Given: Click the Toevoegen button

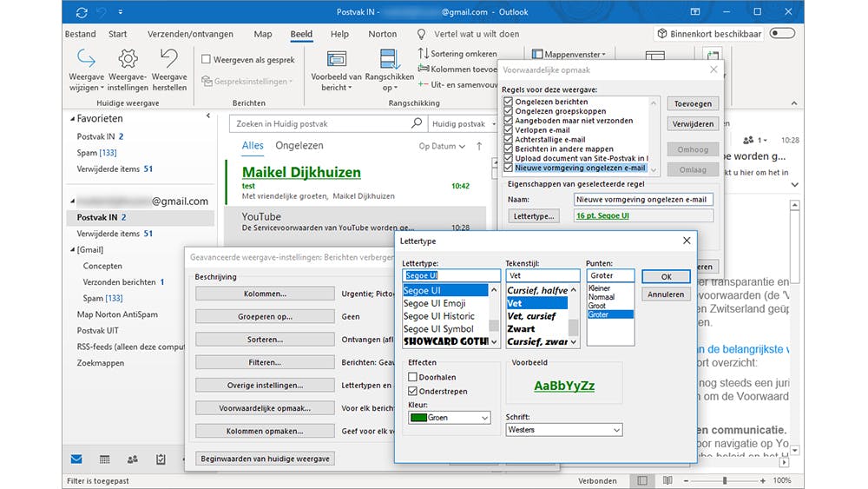Looking at the screenshot, I should pos(693,103).
